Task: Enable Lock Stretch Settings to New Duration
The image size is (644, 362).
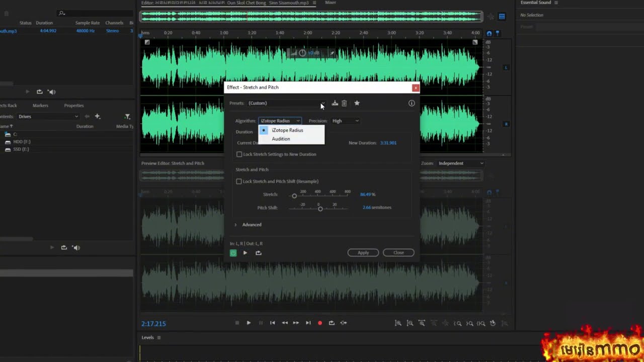Action: tap(239, 154)
